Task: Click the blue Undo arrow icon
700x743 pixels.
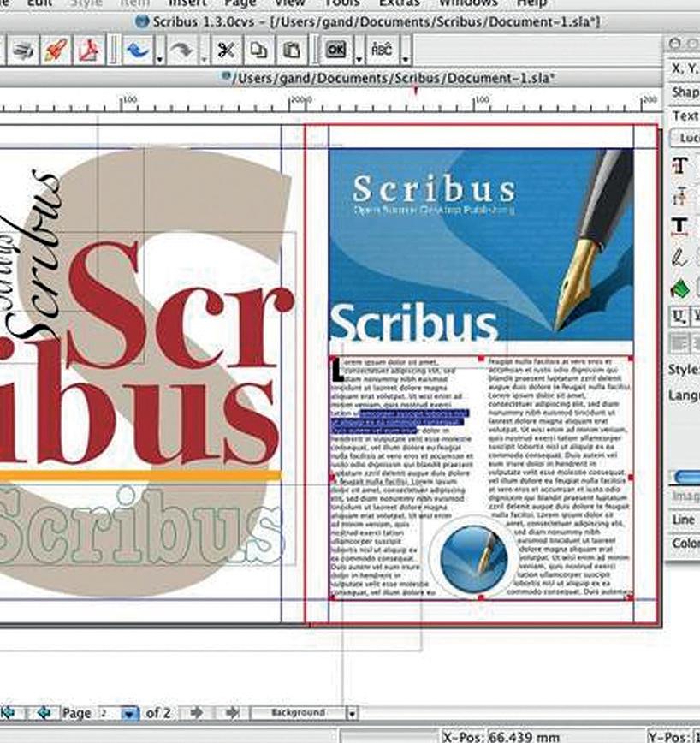Action: click(138, 50)
